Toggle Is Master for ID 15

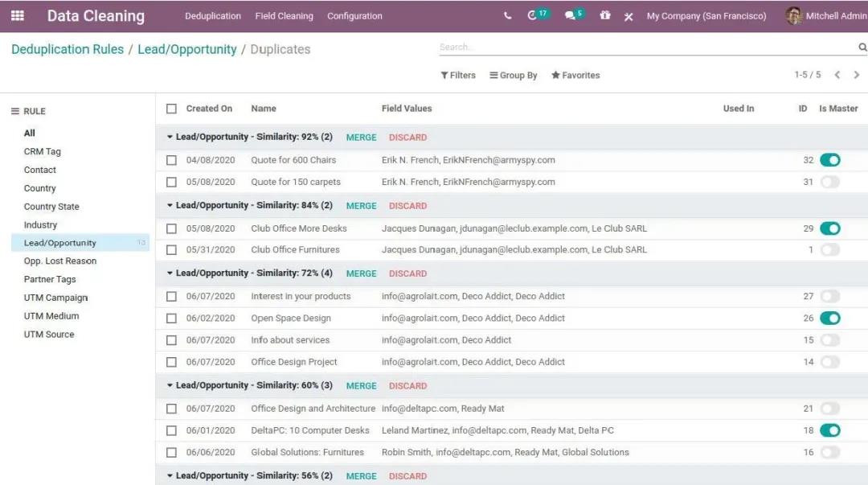coord(829,340)
